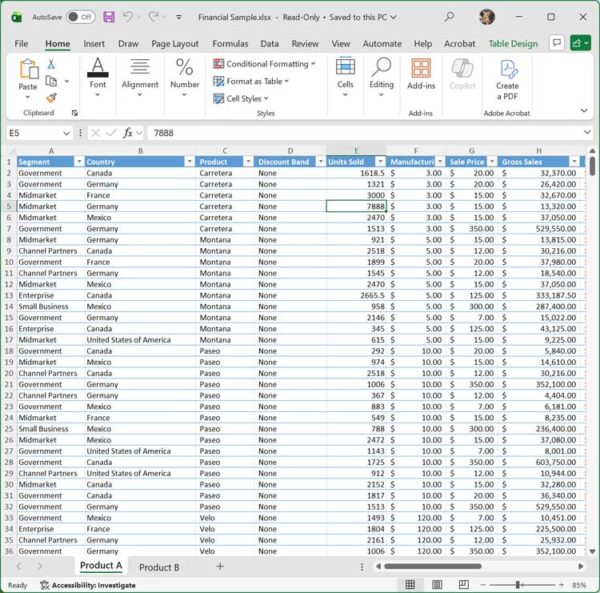600x593 pixels.
Task: Click the Redo arrow icon
Action: pos(154,17)
